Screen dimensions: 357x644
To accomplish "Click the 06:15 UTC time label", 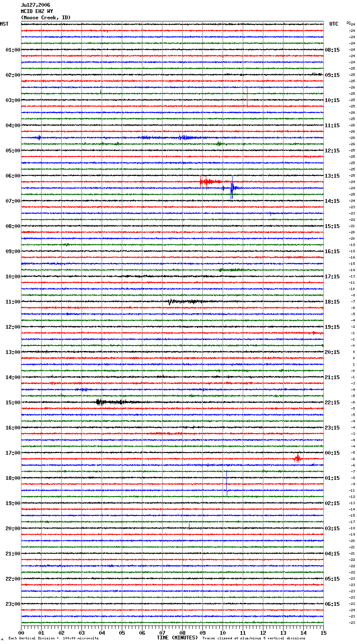I will coord(332,604).
